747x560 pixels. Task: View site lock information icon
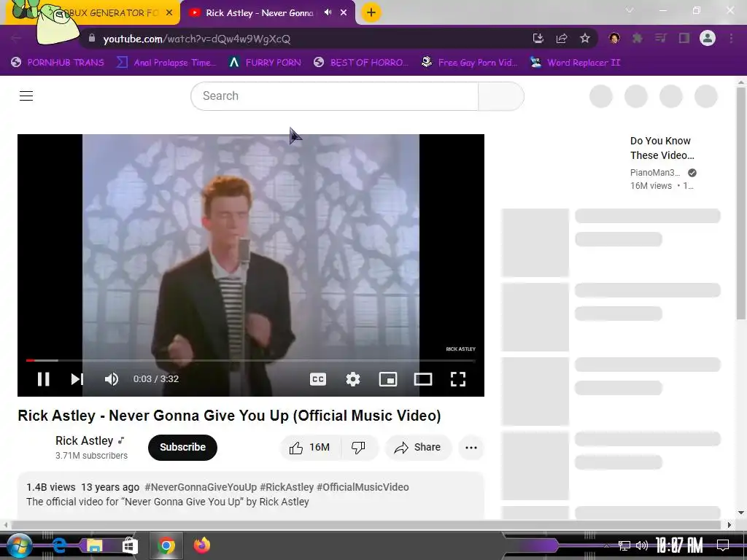coord(92,39)
